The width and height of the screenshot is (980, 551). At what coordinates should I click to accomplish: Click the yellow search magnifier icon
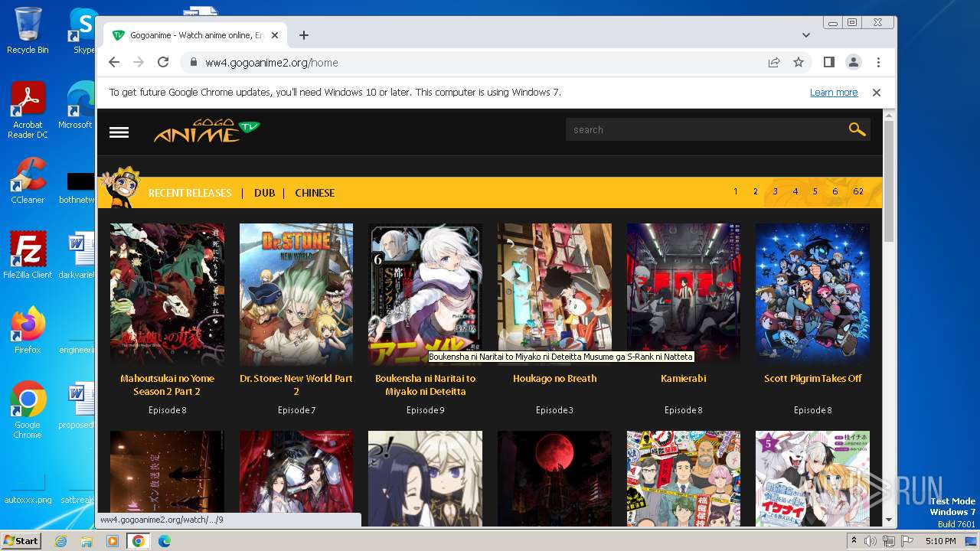(857, 129)
